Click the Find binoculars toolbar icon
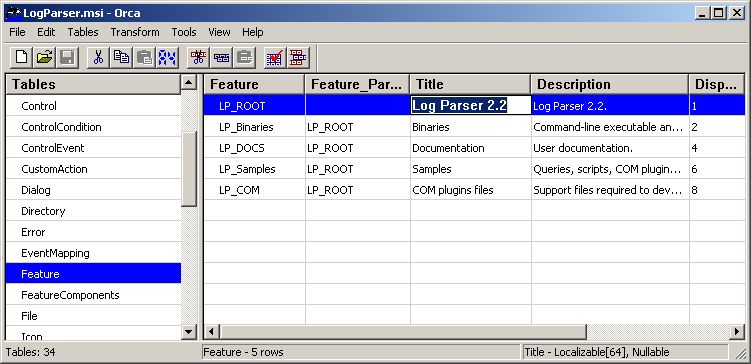751x364 pixels. click(x=168, y=58)
